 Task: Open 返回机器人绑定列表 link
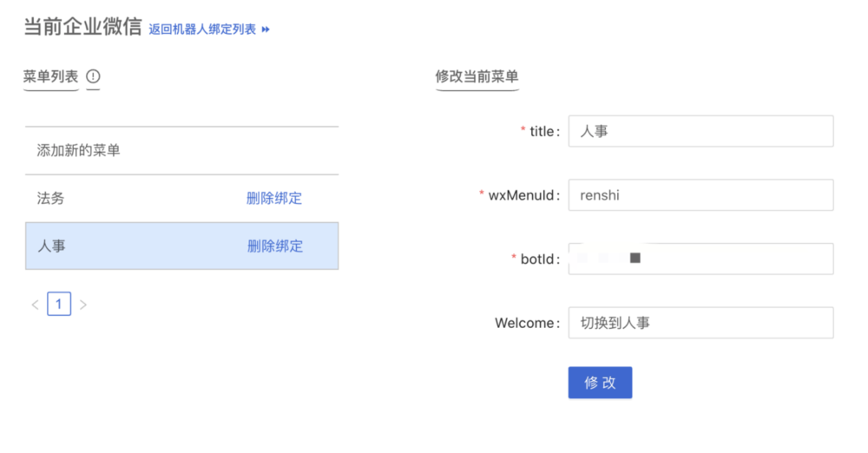(x=202, y=30)
